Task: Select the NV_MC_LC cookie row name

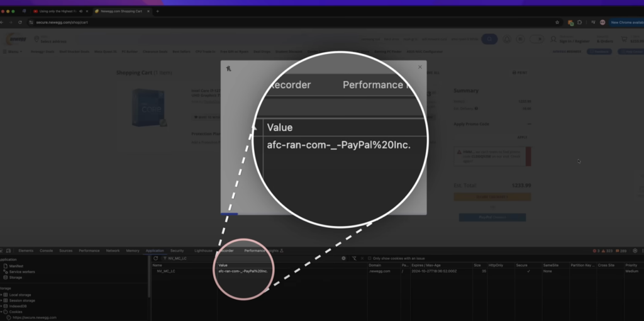Action: click(x=166, y=271)
